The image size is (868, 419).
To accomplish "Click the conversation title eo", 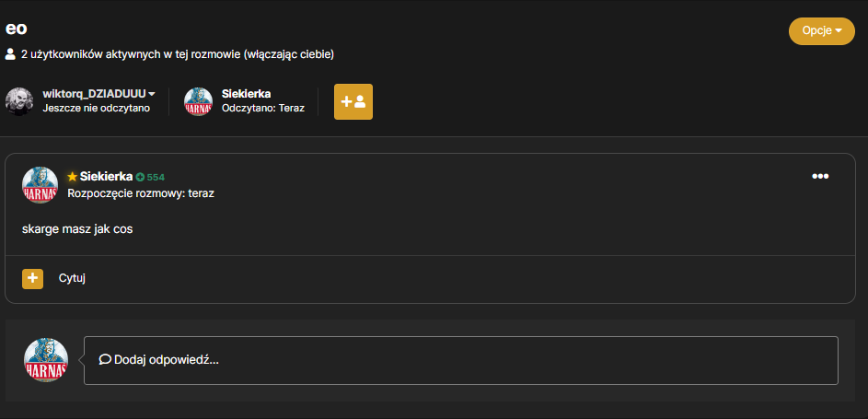I will [x=16, y=29].
